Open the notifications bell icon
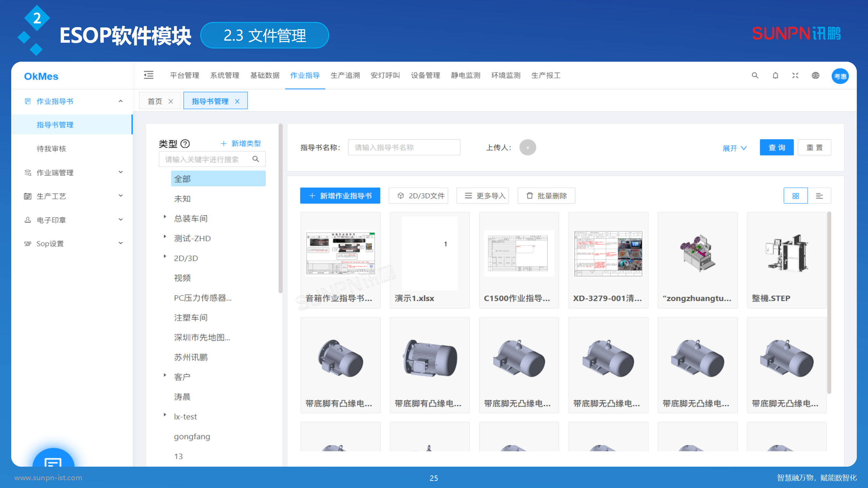Screen dimensions: 868x488 click(x=775, y=76)
